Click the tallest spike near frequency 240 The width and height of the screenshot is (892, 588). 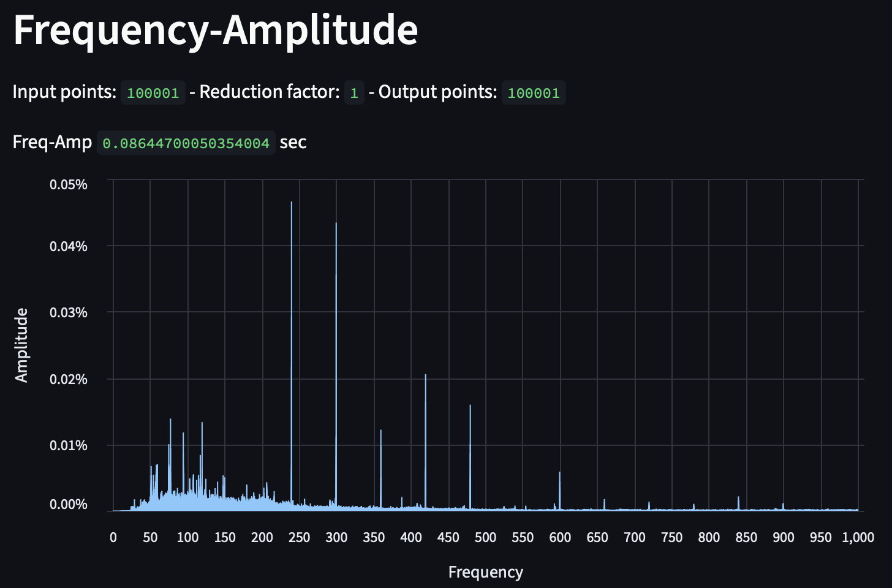click(291, 208)
